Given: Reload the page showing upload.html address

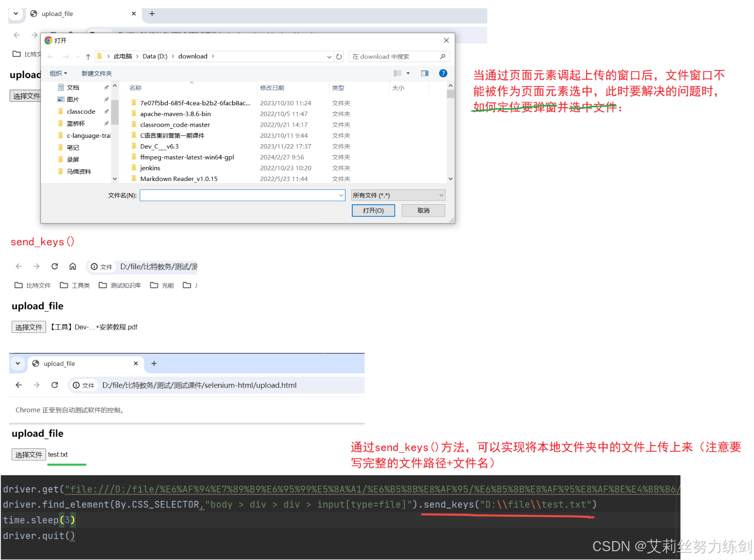Looking at the screenshot, I should click(x=55, y=385).
